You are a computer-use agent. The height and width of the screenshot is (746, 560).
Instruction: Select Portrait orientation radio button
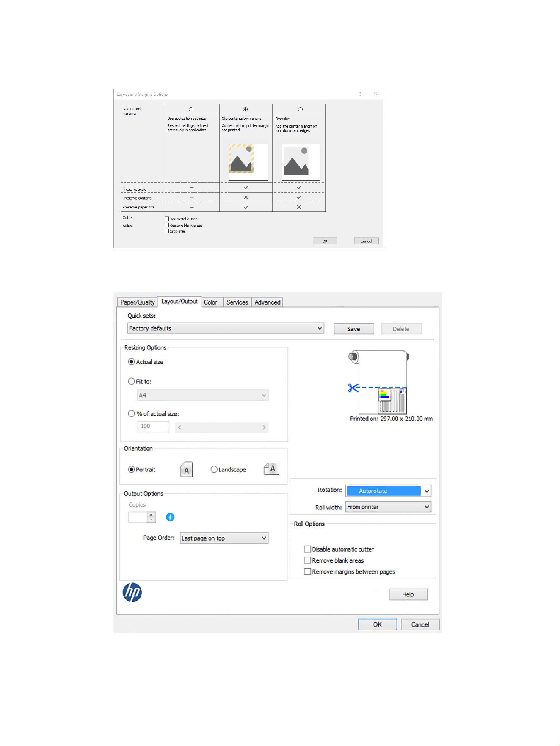tap(131, 469)
